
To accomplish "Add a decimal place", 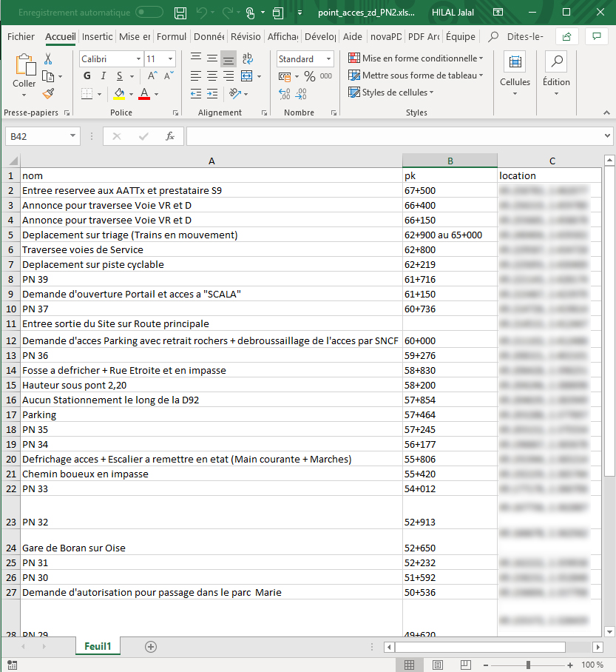I will pos(285,94).
